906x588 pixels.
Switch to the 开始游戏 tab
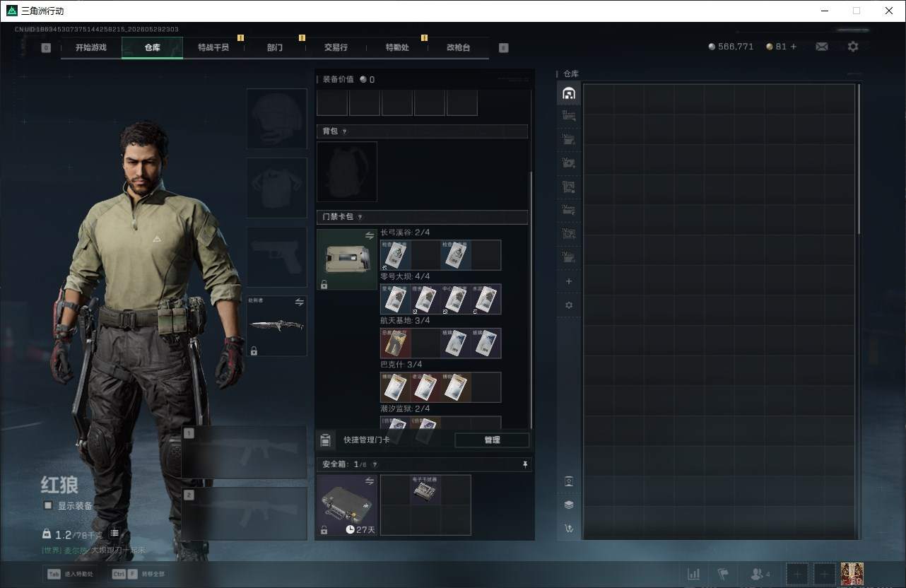(91, 47)
